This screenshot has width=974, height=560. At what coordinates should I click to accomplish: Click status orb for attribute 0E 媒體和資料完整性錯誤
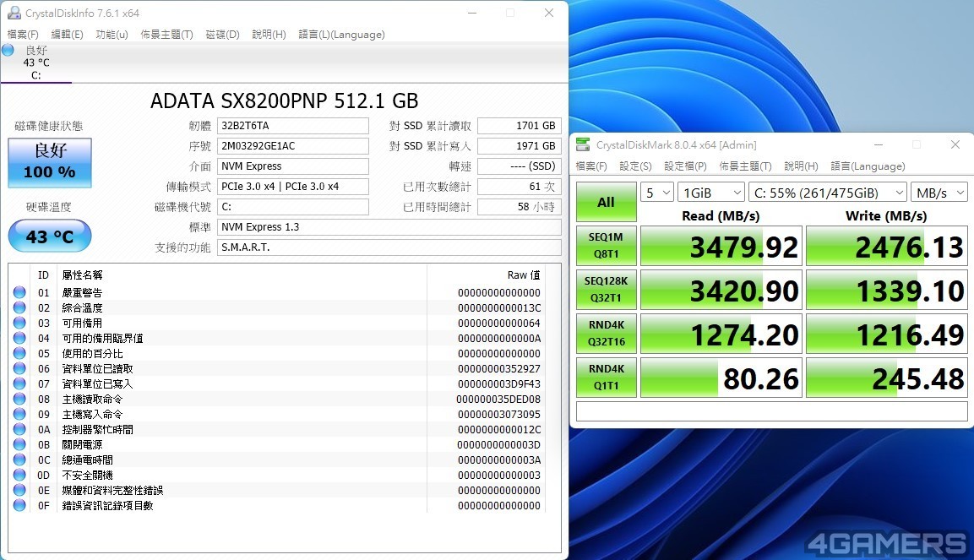click(19, 490)
